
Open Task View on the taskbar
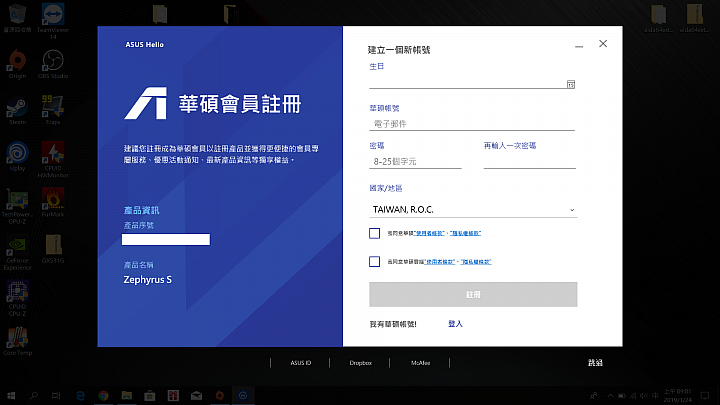56,395
